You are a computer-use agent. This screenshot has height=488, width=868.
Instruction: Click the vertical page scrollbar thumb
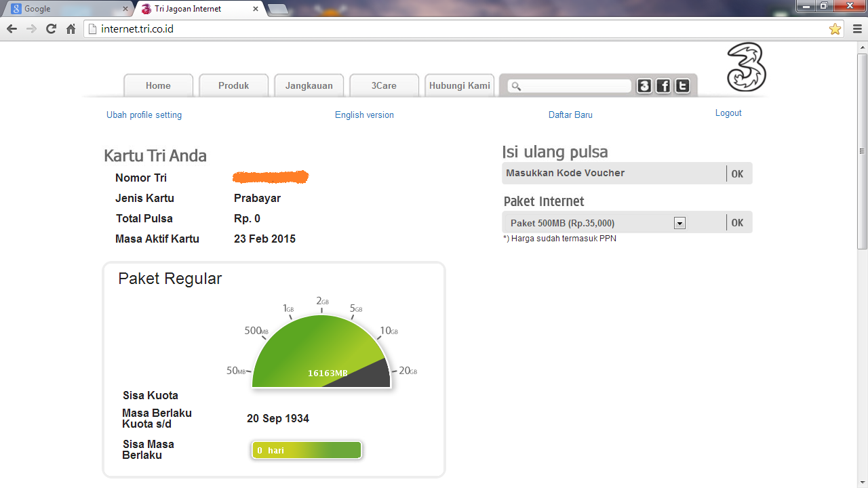pos(863,150)
